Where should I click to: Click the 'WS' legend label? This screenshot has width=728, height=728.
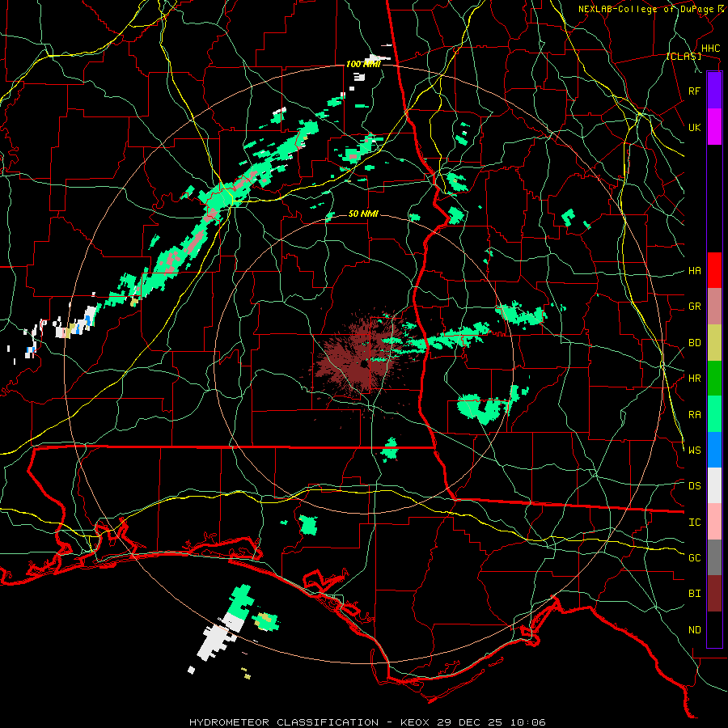(695, 451)
